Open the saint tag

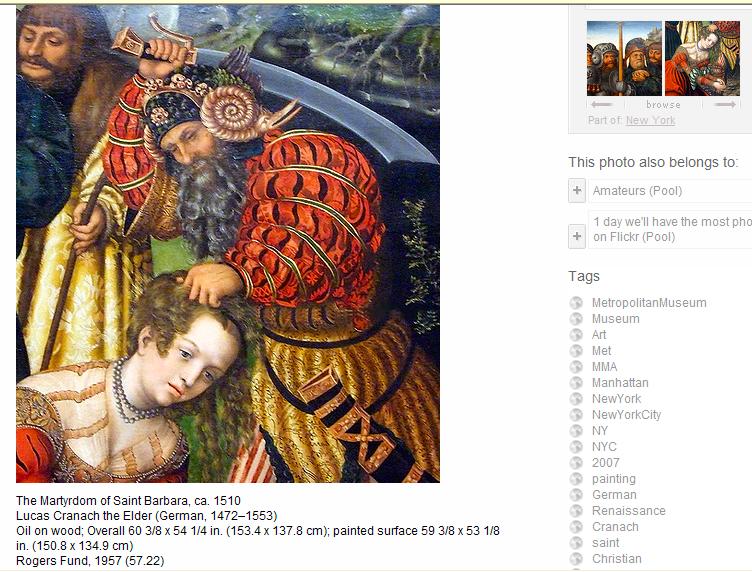(x=605, y=543)
